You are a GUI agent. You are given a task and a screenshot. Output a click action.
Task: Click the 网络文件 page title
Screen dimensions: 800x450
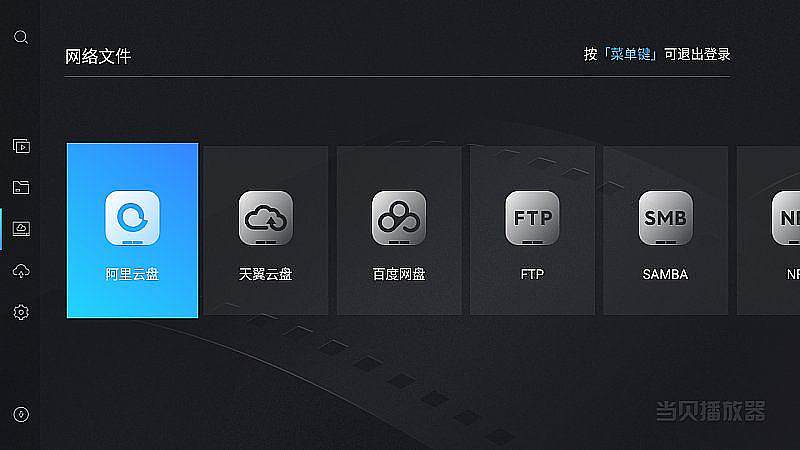(98, 56)
